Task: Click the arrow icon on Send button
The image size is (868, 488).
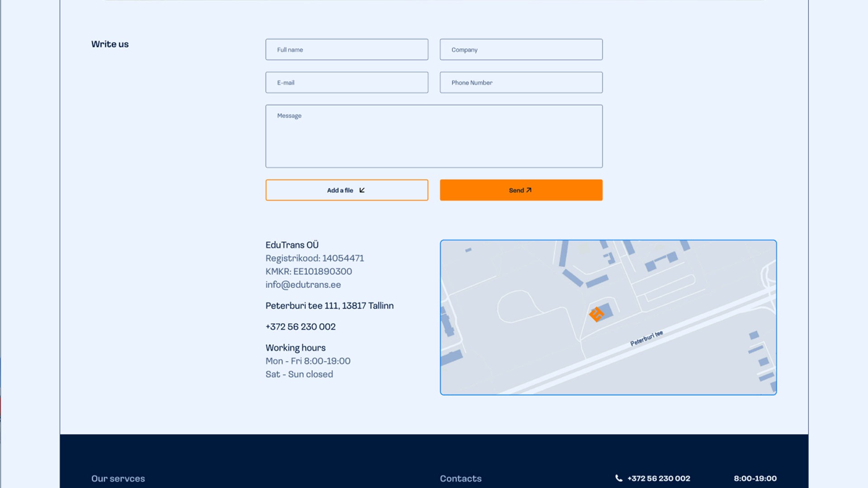Action: click(529, 190)
